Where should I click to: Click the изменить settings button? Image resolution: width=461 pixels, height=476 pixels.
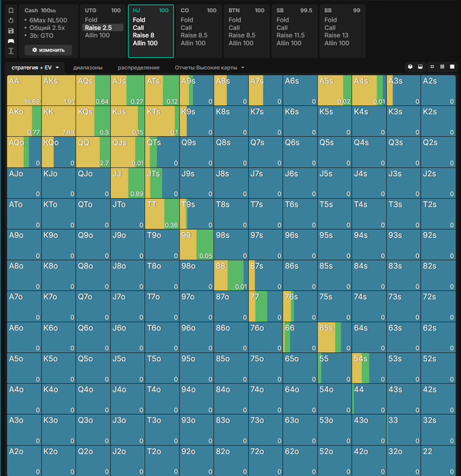[48, 50]
